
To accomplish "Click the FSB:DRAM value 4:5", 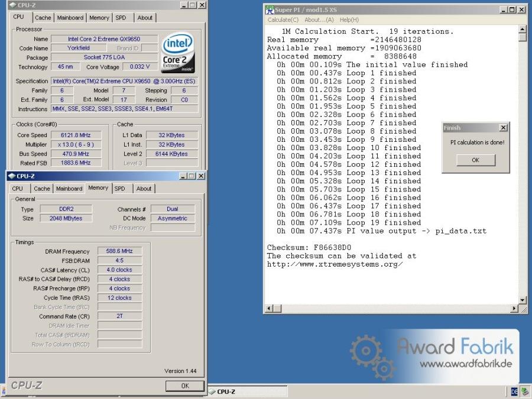I will [x=119, y=260].
